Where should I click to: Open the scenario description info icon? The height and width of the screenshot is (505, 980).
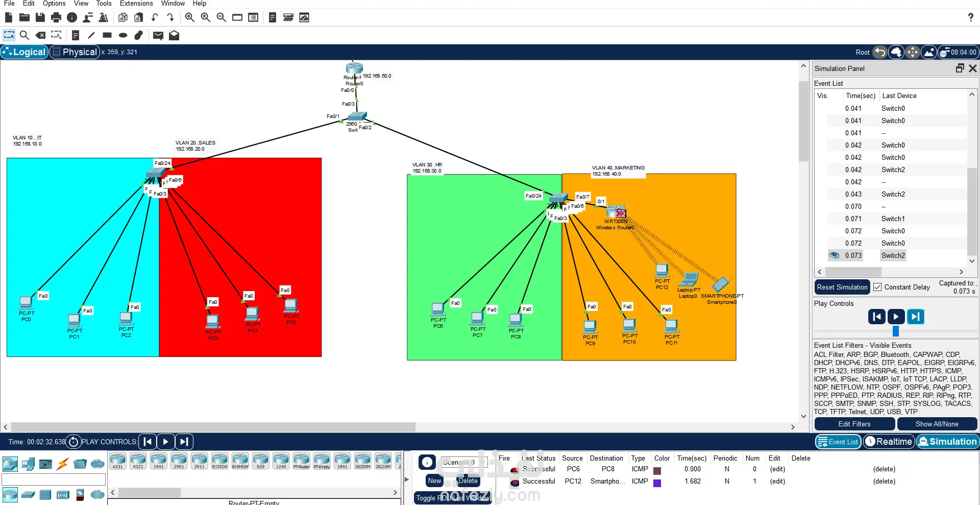tap(427, 463)
